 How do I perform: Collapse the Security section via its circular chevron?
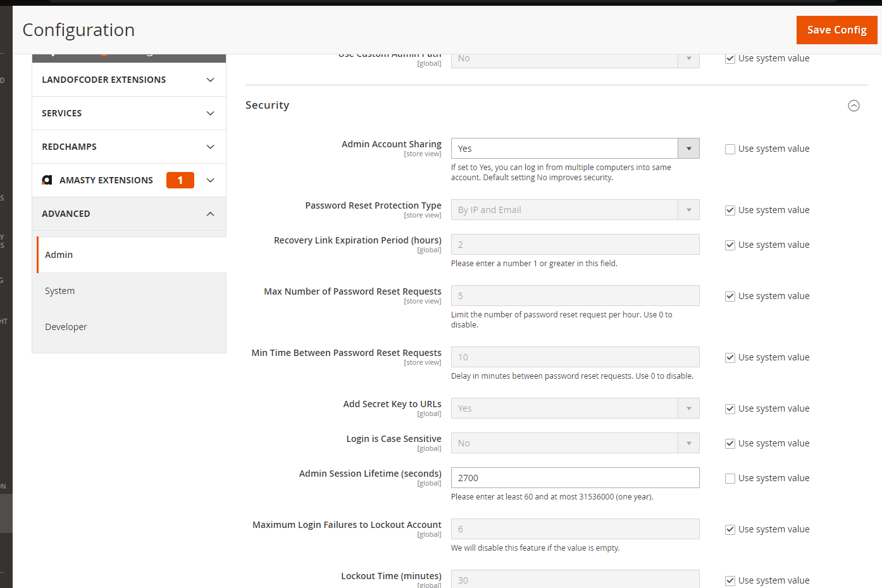tap(854, 106)
